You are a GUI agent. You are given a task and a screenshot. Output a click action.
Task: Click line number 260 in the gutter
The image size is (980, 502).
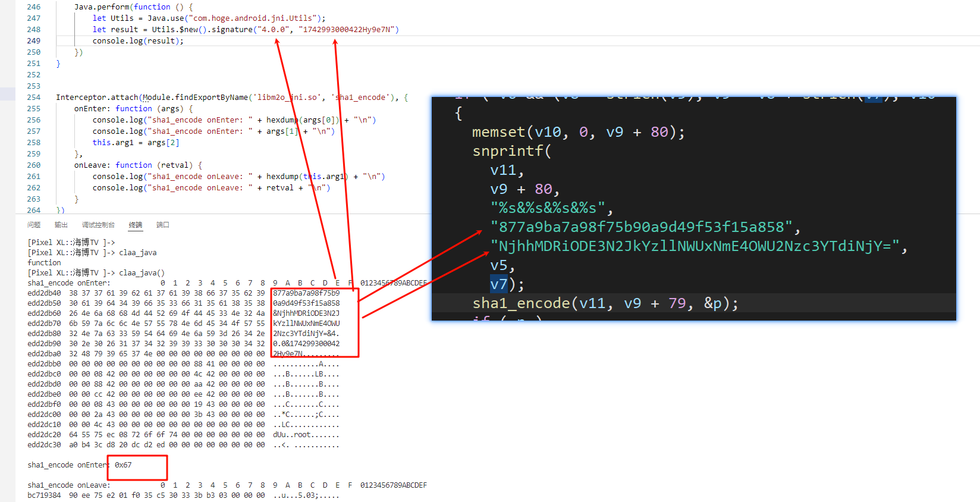pyautogui.click(x=34, y=165)
